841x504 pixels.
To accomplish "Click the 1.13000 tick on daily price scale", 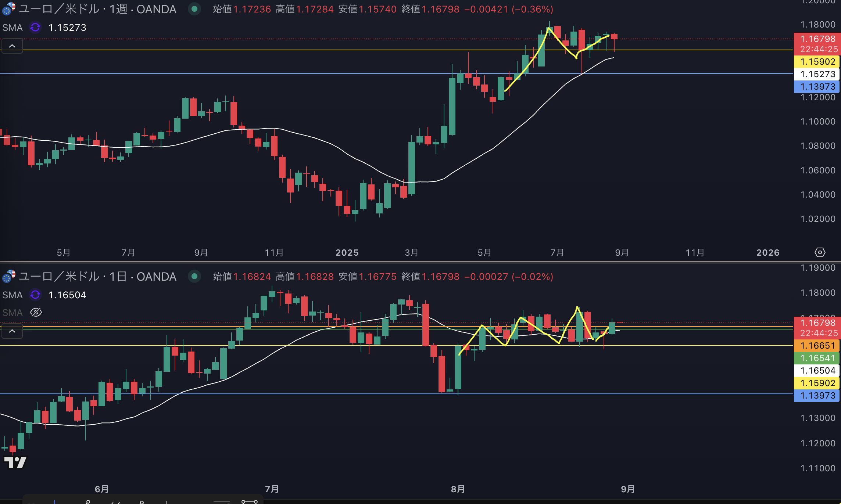I will [818, 418].
